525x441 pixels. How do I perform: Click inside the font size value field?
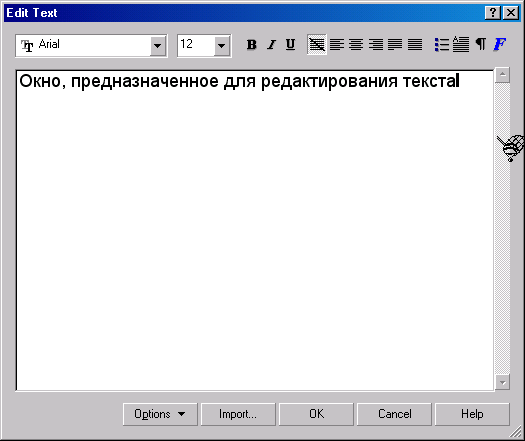coord(196,46)
